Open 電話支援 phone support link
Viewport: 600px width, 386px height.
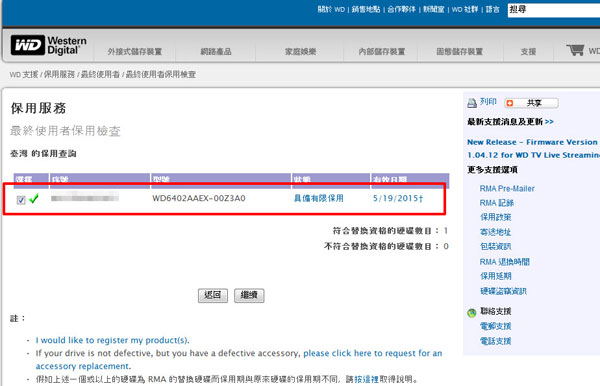(x=496, y=340)
